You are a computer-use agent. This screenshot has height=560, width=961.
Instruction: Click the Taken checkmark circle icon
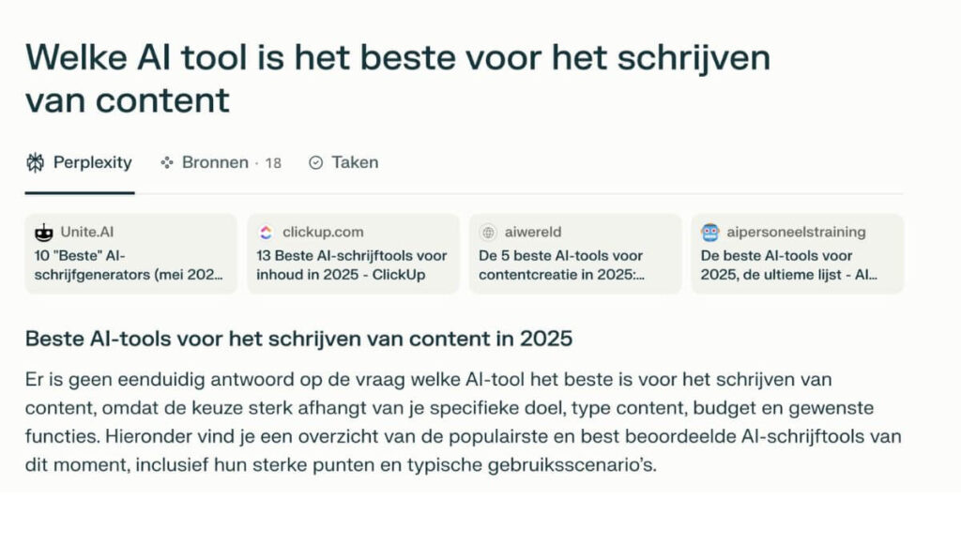(316, 162)
